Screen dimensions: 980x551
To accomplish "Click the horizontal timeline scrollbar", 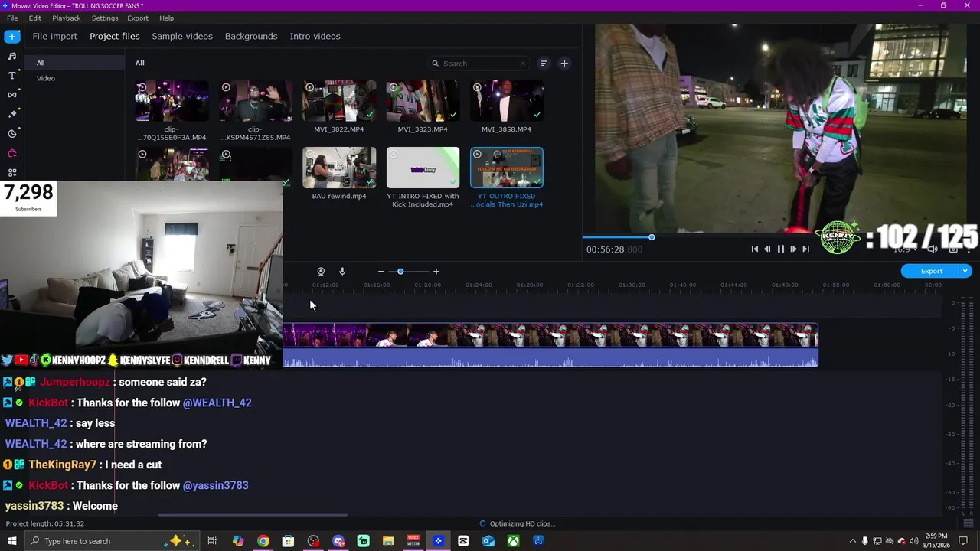I will [x=253, y=515].
